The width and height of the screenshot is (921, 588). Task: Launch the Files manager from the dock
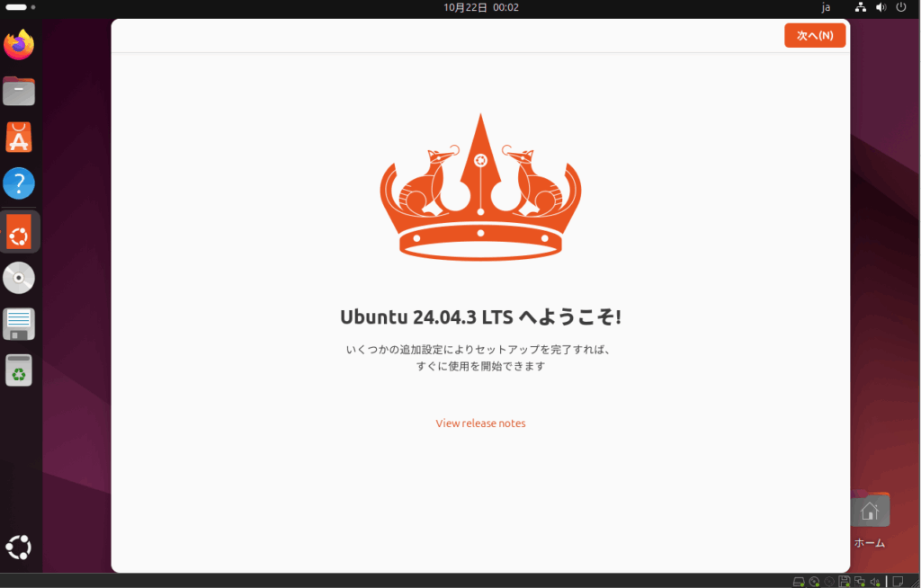[x=19, y=91]
